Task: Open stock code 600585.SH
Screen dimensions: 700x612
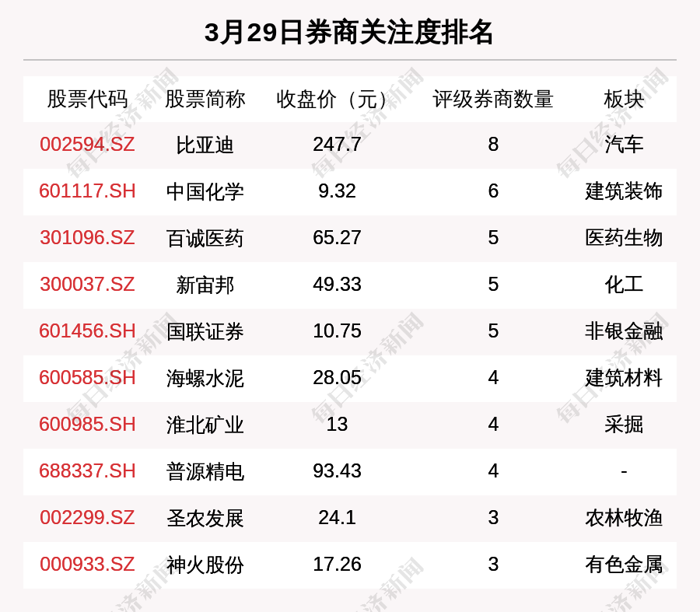Action: tap(87, 378)
